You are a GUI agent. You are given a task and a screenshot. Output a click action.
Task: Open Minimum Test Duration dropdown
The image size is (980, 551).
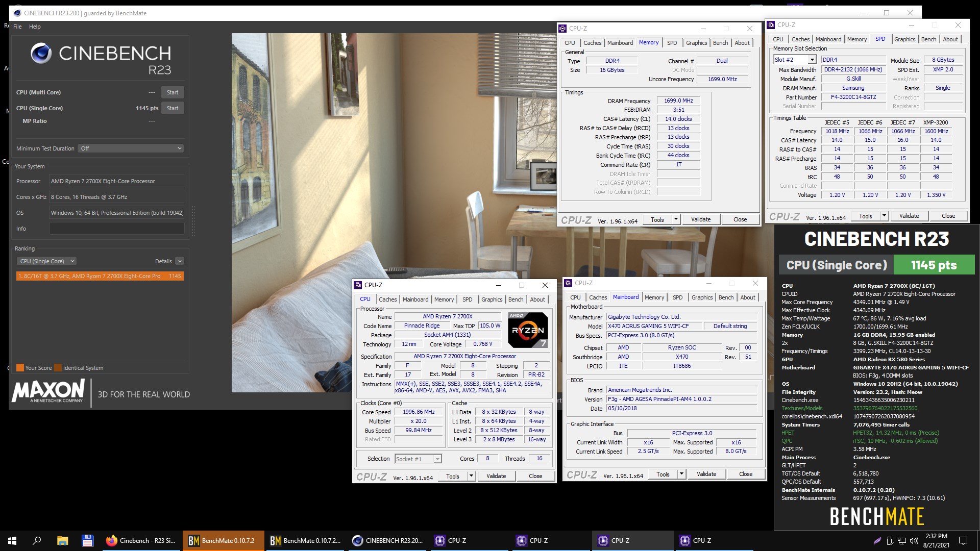pyautogui.click(x=131, y=148)
